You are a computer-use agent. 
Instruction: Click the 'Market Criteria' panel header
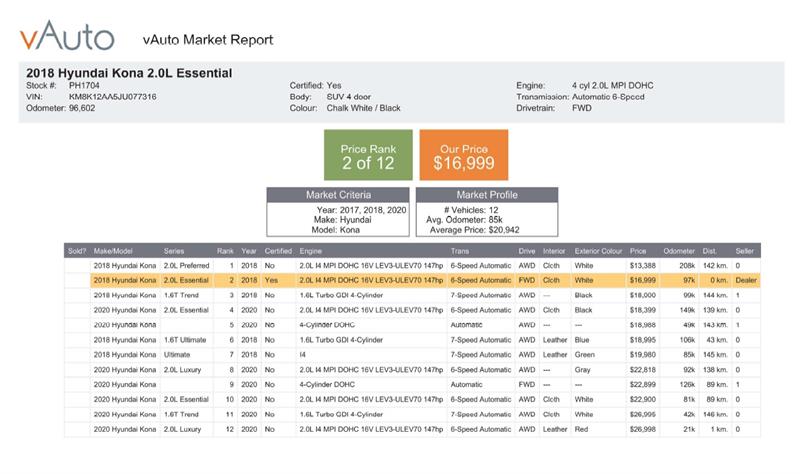click(338, 195)
